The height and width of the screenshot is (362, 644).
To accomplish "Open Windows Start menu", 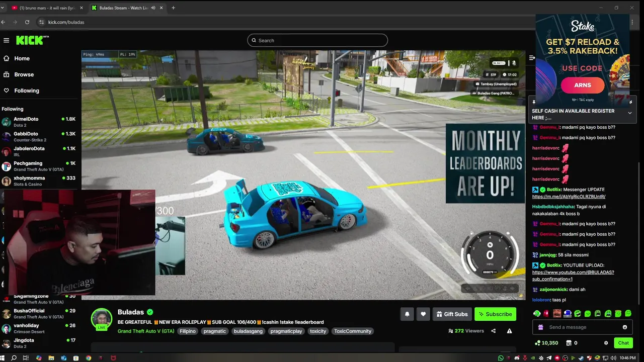I will pyautogui.click(x=3, y=358).
